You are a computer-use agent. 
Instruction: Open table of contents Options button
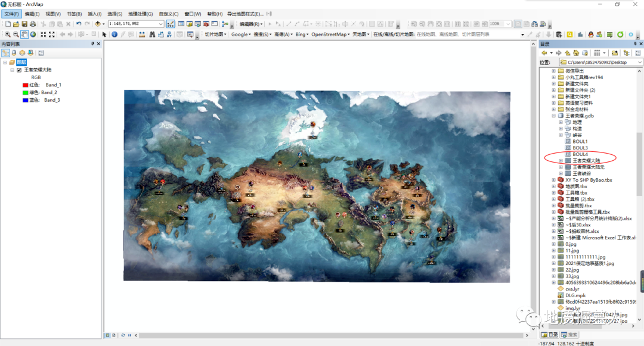click(x=41, y=53)
